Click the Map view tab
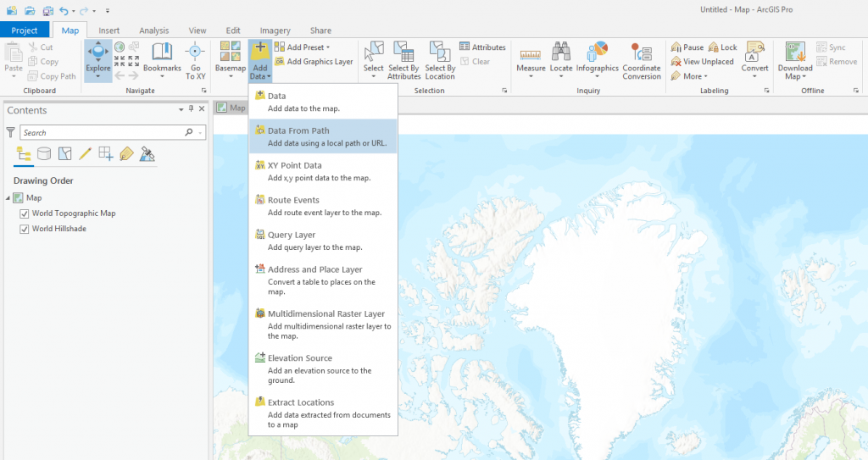Viewport: 868px width, 460px height. pyautogui.click(x=231, y=108)
